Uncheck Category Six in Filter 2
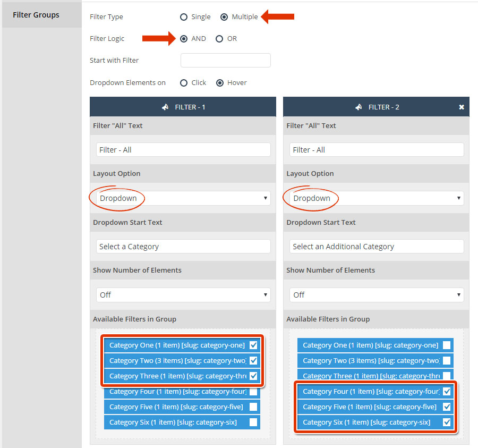Screen dimensions: 478x448 [447, 422]
